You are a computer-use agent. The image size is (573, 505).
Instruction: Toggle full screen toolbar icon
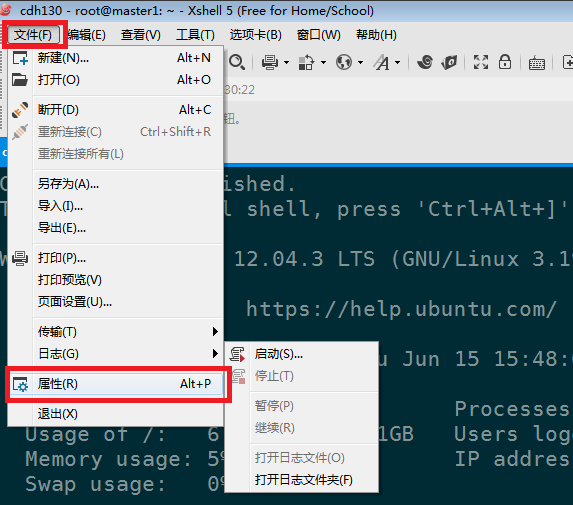(x=481, y=62)
